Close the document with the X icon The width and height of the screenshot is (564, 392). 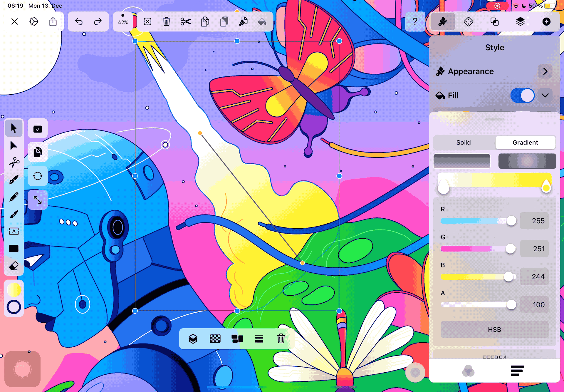14,22
